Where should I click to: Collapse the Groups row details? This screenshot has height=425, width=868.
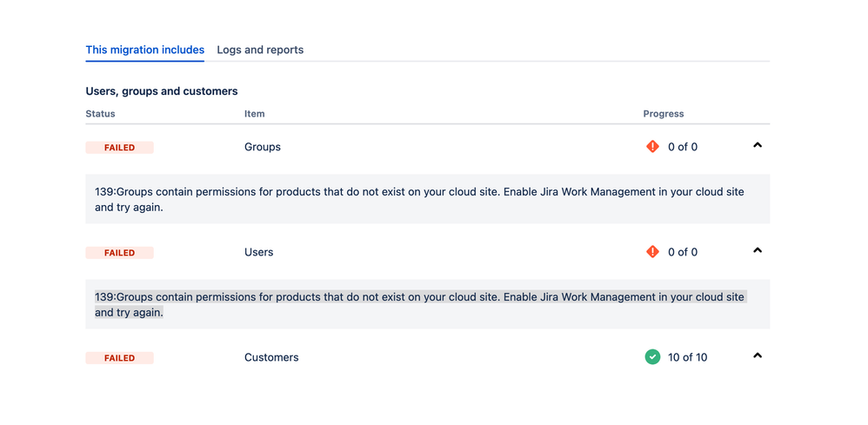coord(758,145)
